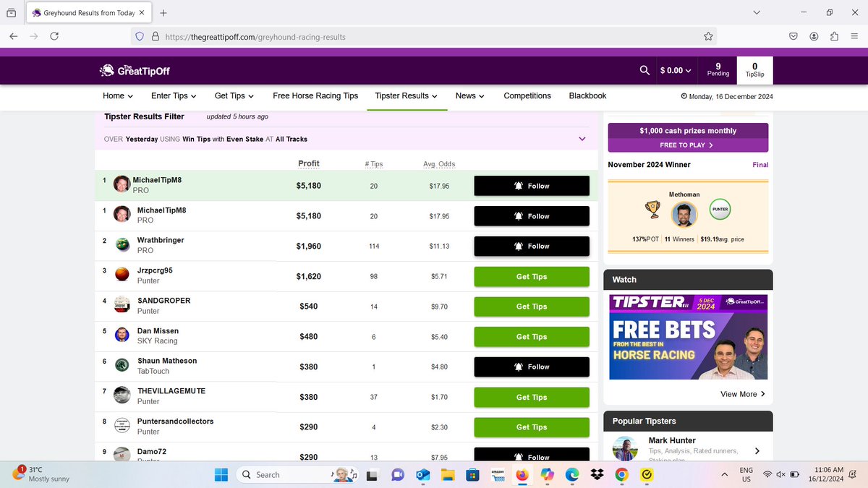This screenshot has height=488, width=868.
Task: Open the Firefox account icon
Action: (x=814, y=36)
